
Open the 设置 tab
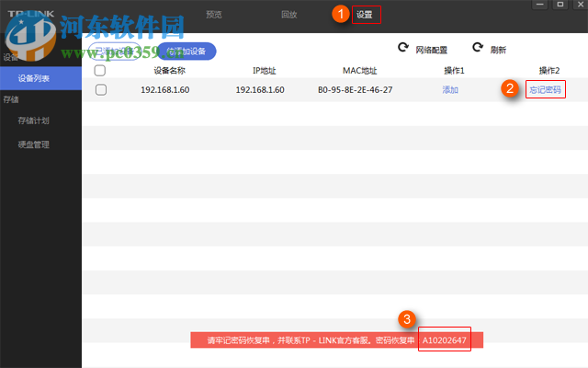tap(365, 15)
